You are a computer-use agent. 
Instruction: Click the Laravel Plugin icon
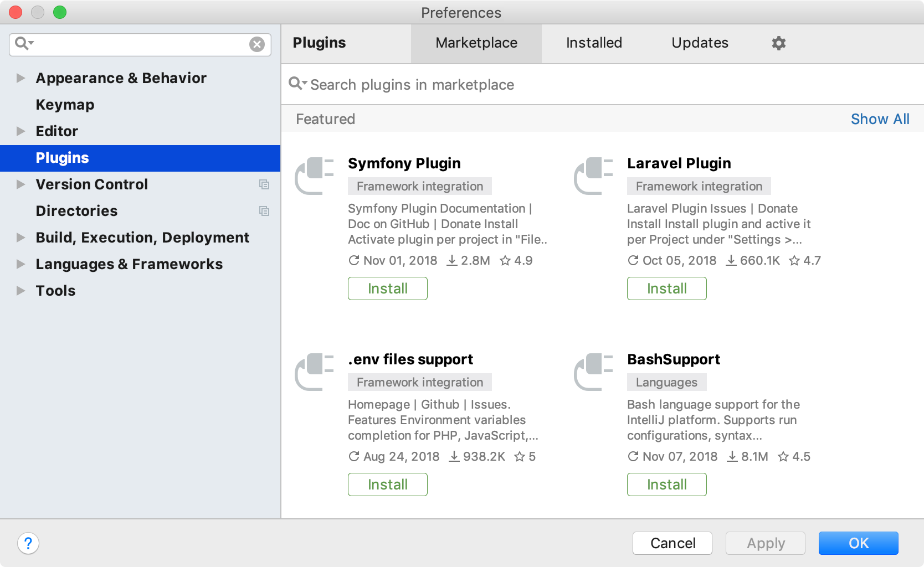[593, 176]
